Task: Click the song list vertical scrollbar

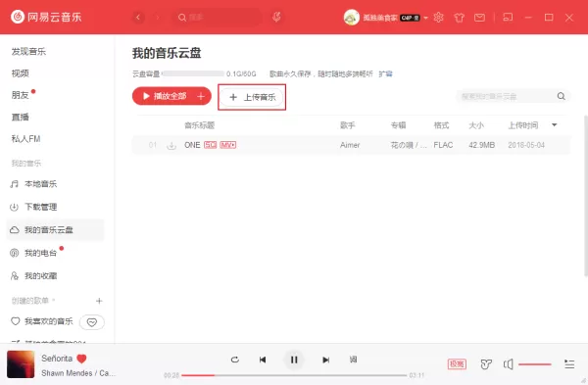Action: pyautogui.click(x=586, y=196)
